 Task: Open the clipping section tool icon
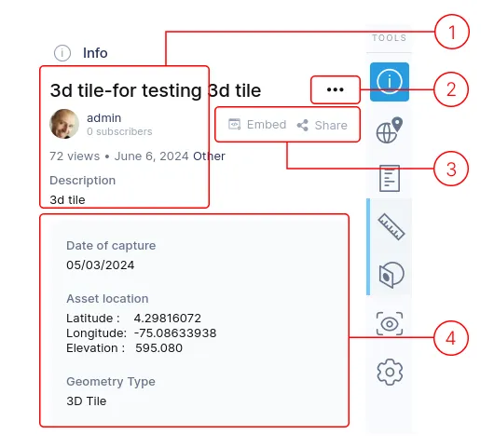[x=391, y=275]
